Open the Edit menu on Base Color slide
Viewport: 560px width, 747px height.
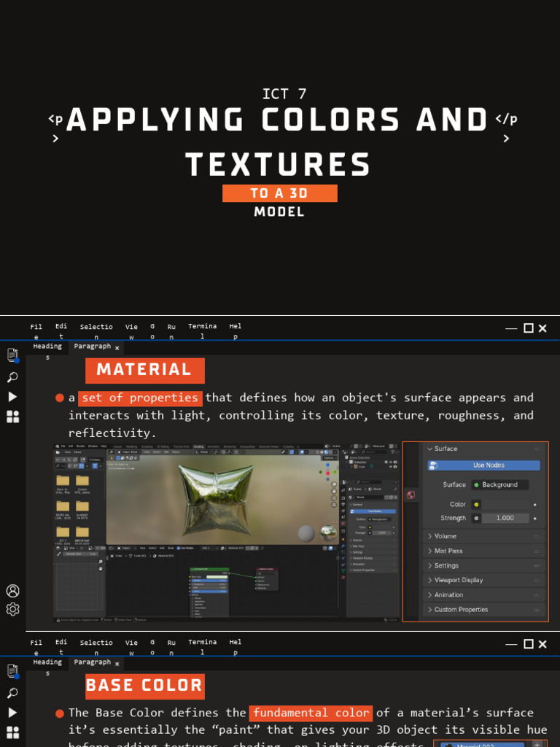tap(61, 647)
